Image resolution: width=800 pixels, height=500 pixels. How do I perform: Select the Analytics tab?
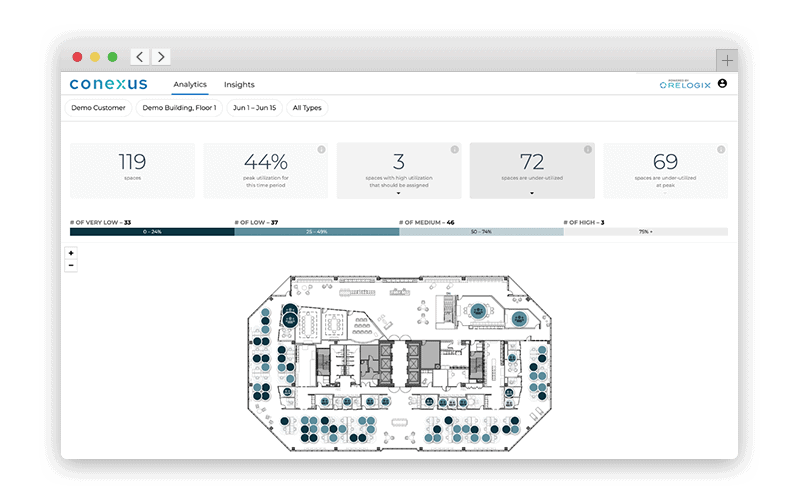pos(190,85)
